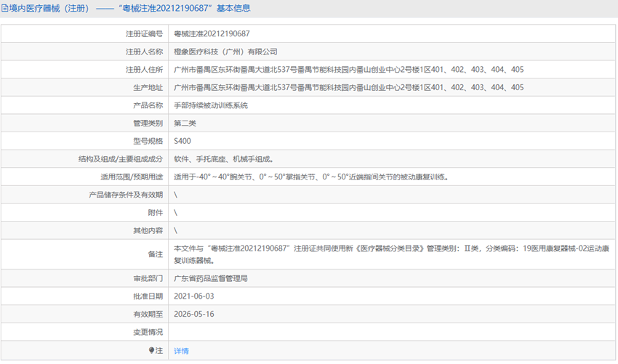
Task: Click approval date 2021-06-03
Action: (194, 296)
